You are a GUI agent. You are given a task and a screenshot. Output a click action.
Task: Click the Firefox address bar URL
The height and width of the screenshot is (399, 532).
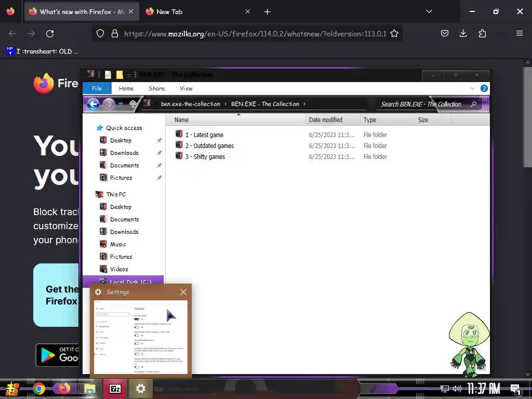point(255,34)
